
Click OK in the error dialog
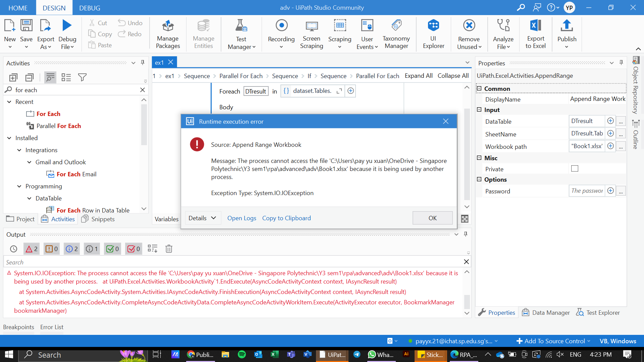point(432,218)
